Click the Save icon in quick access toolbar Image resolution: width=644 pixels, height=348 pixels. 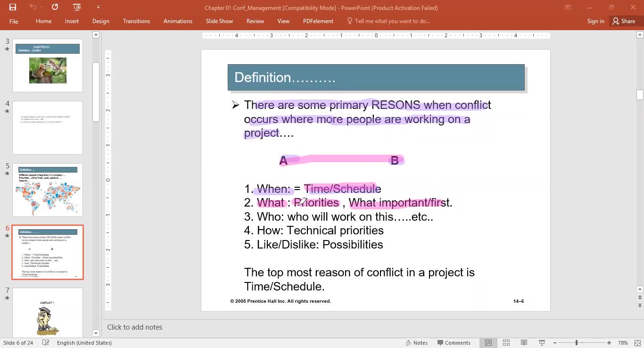coord(13,7)
